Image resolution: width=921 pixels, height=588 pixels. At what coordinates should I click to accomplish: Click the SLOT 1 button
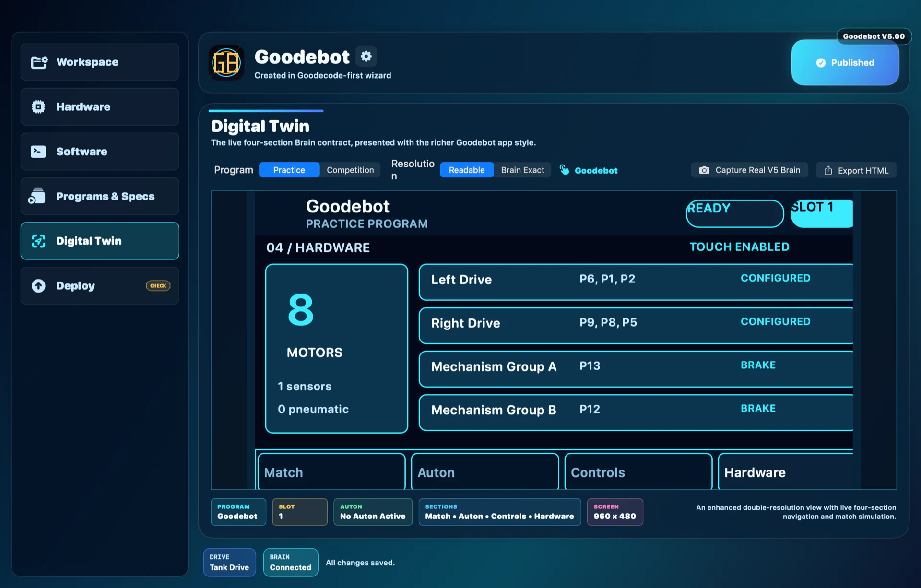tap(822, 213)
